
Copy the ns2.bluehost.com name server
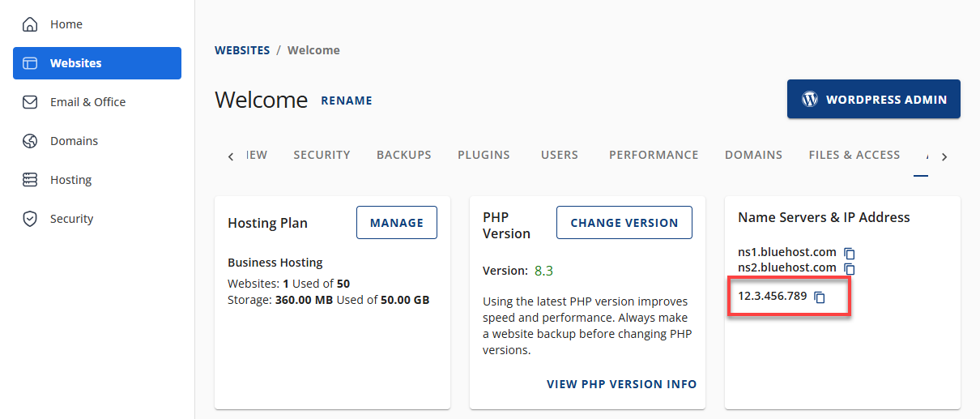850,268
